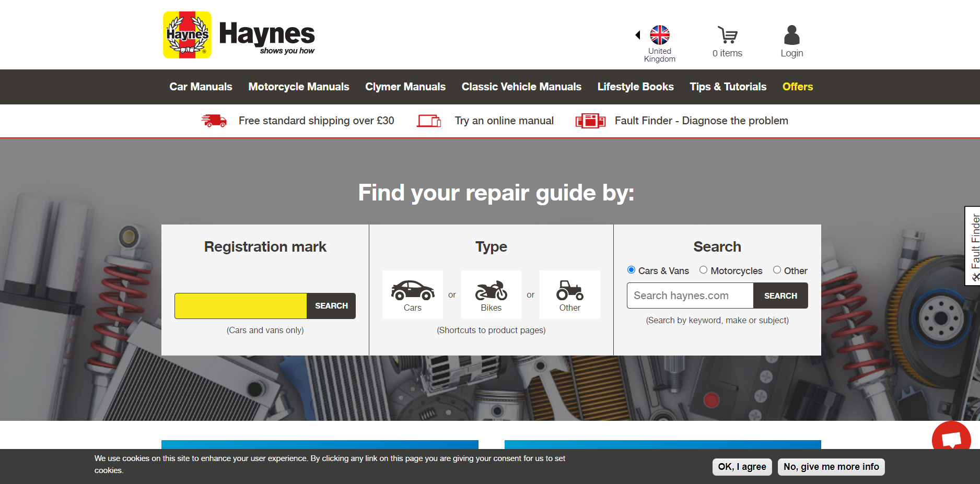Go to the Offers page

[x=798, y=87]
